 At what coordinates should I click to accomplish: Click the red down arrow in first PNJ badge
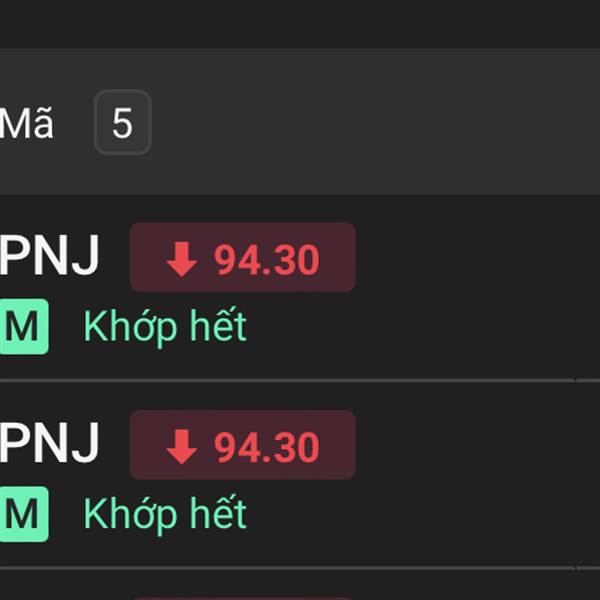click(x=182, y=259)
